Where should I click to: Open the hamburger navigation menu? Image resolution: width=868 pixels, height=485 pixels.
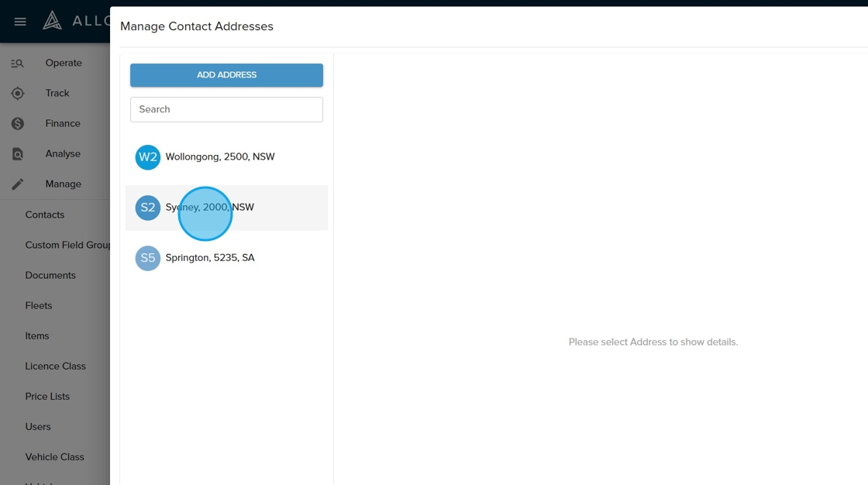pos(20,22)
